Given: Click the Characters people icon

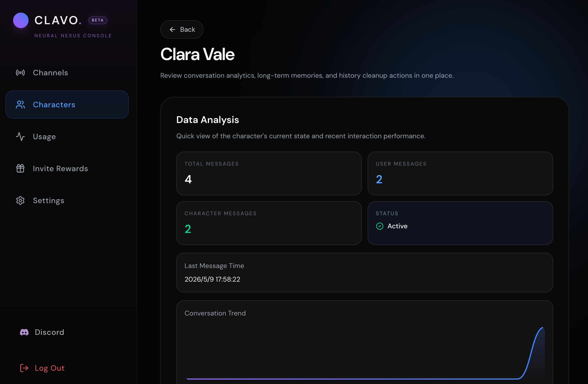Looking at the screenshot, I should 20,104.
